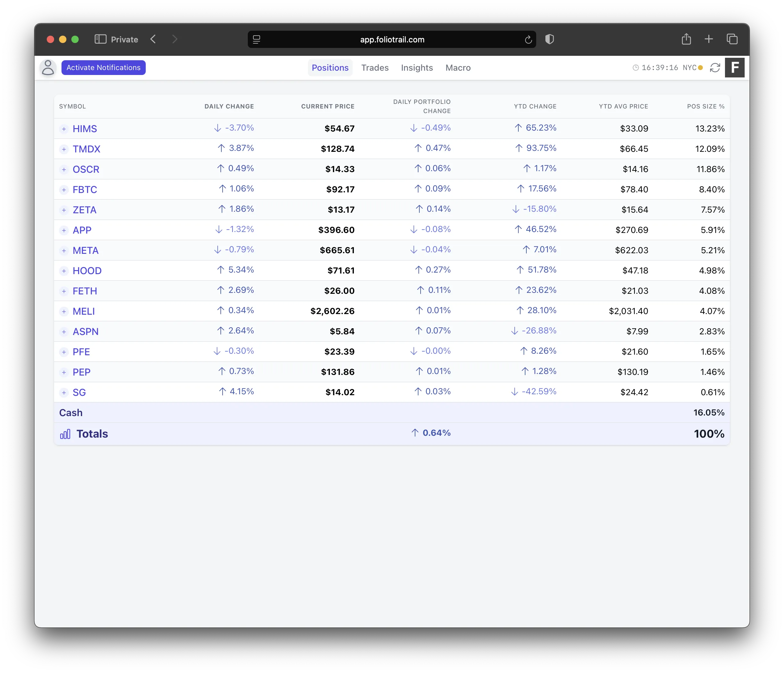Expand the ASPN row details
The image size is (784, 673).
(x=64, y=332)
